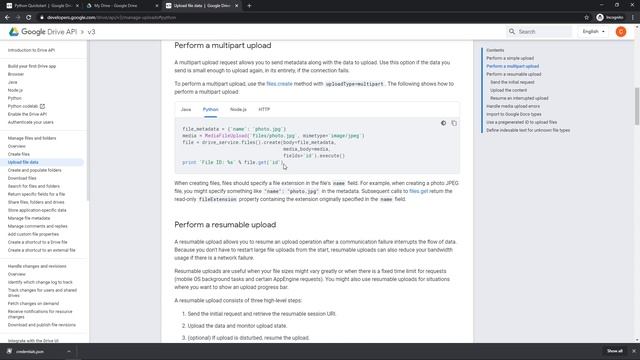
Task: Jump to Perform a resumable upload in contents
Action: pyautogui.click(x=513, y=74)
